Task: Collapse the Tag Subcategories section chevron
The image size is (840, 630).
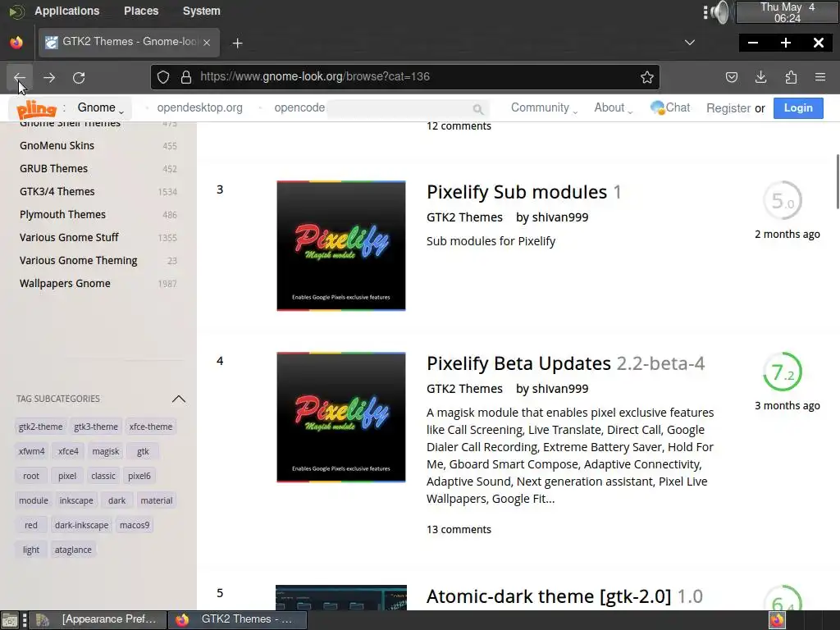Action: [178, 399]
